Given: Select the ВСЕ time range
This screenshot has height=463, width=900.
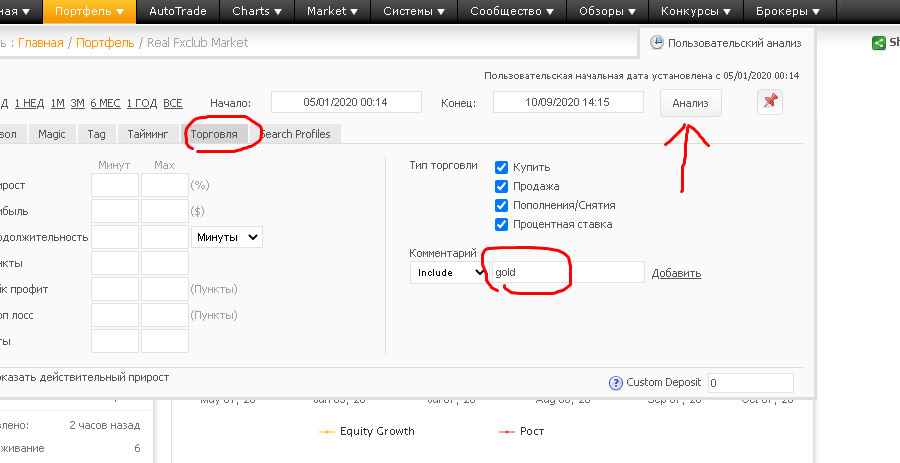Looking at the screenshot, I should pos(173,103).
